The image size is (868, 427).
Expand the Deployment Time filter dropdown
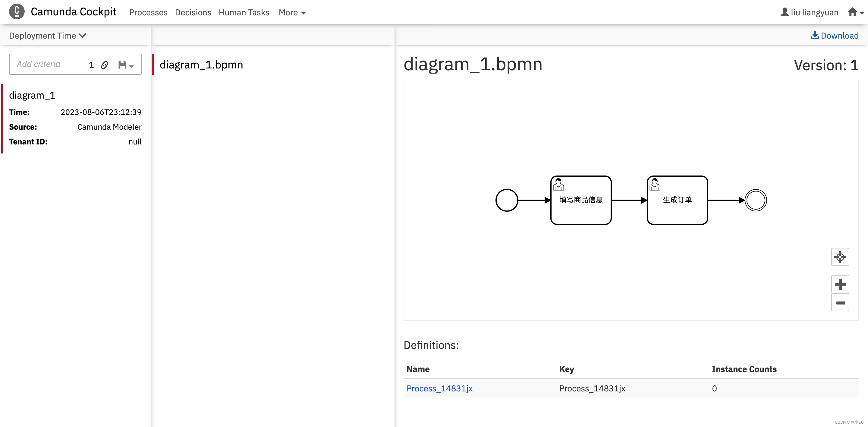click(47, 35)
